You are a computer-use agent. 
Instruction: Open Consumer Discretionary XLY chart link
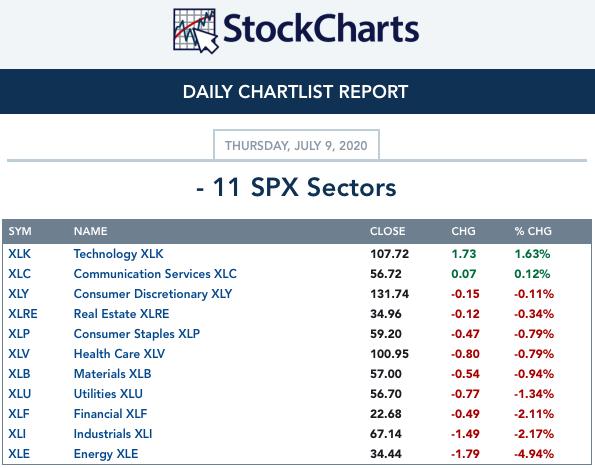153,294
